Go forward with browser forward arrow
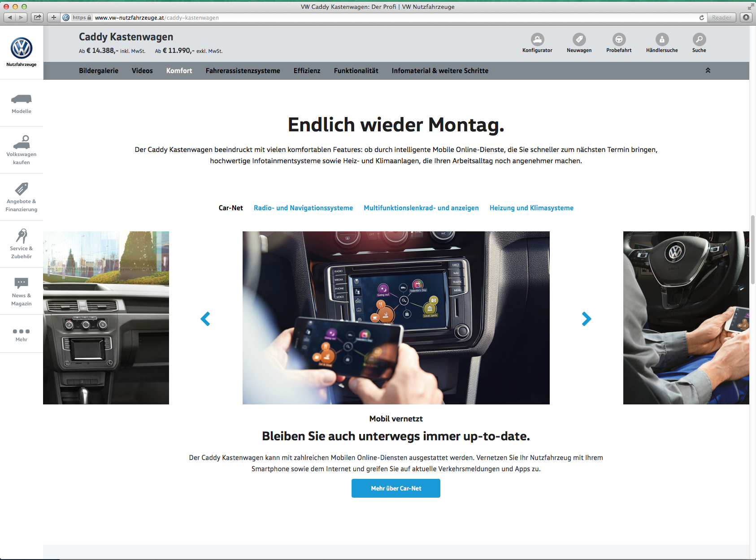756x560 pixels. [22, 17]
